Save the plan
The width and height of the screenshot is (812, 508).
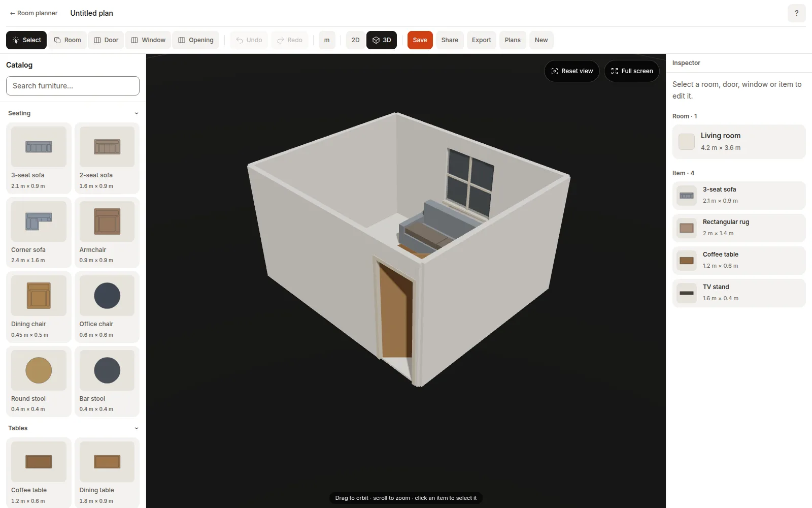(420, 40)
